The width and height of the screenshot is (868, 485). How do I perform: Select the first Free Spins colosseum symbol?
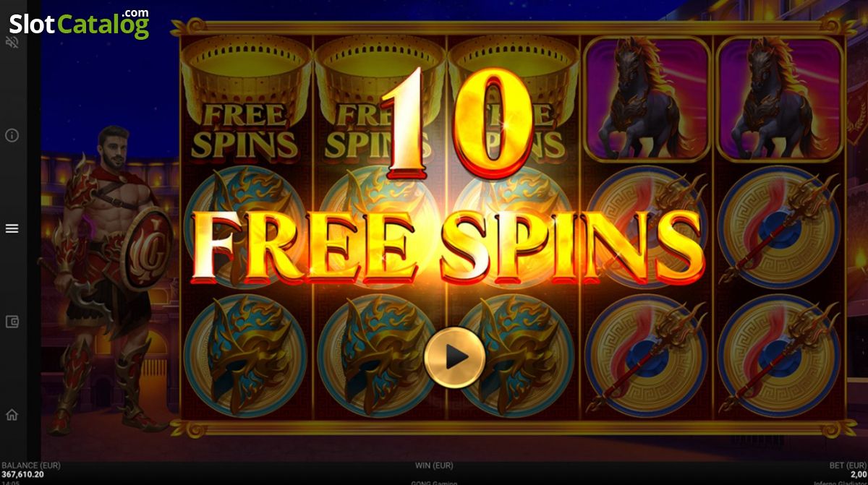(x=245, y=99)
